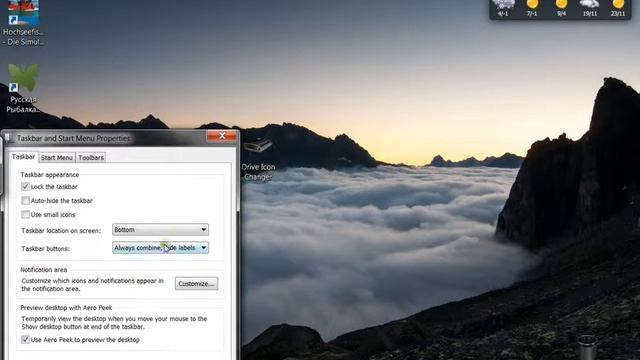
Task: Click the Notification area group label
Action: click(44, 270)
